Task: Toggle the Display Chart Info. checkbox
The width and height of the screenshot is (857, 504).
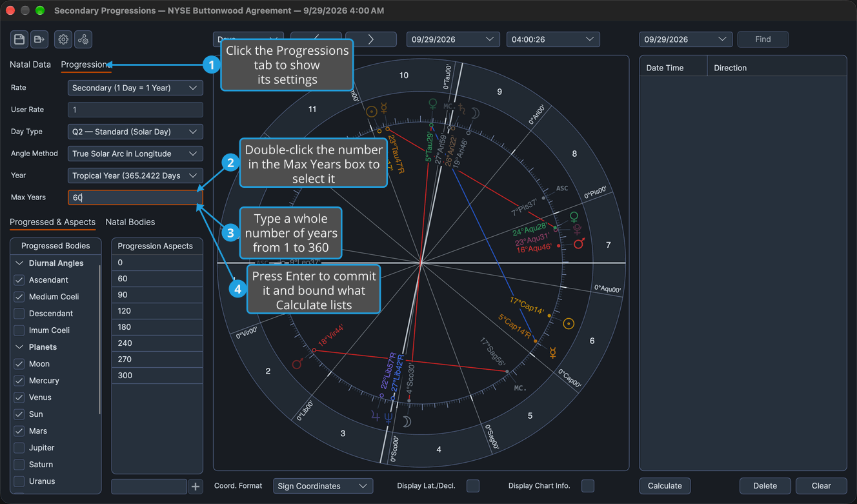Action: click(588, 486)
